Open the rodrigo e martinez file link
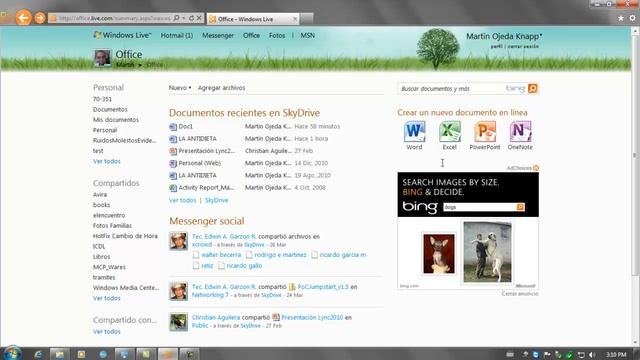Image resolution: width=640 pixels, height=360 pixels. 280,255
